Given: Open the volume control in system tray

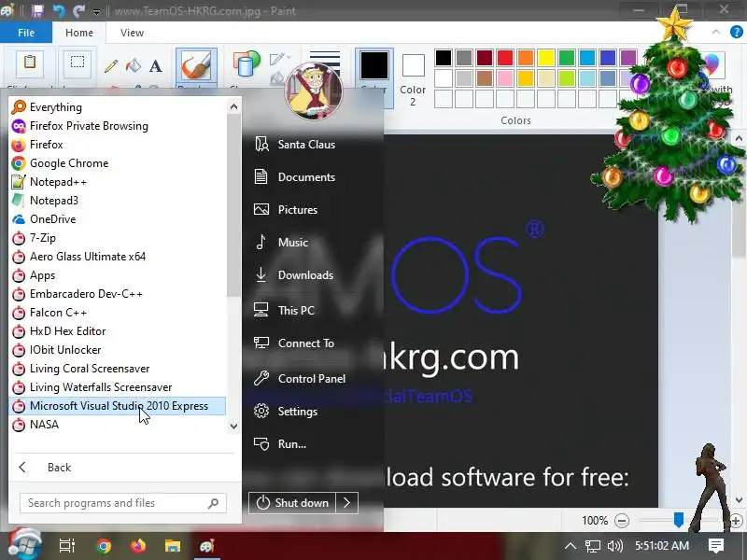Looking at the screenshot, I should 615,546.
